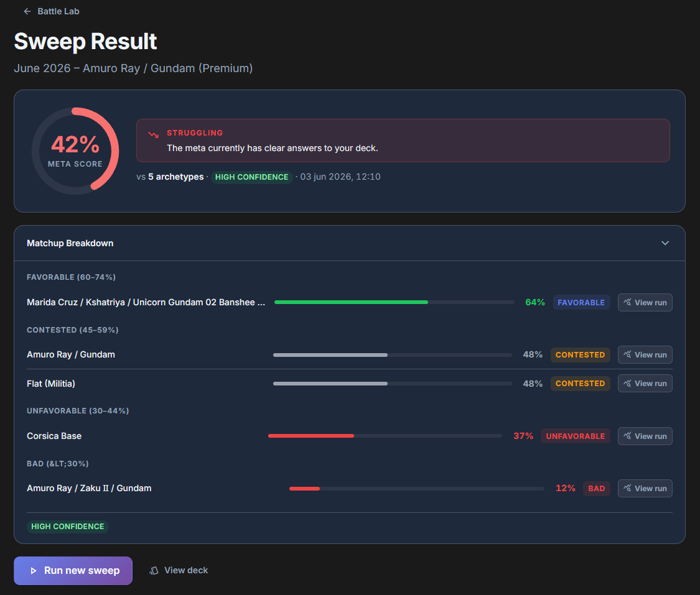Click the UNFAVORABLE badge on Corsica Base
Image resolution: width=700 pixels, height=595 pixels.
(x=575, y=436)
